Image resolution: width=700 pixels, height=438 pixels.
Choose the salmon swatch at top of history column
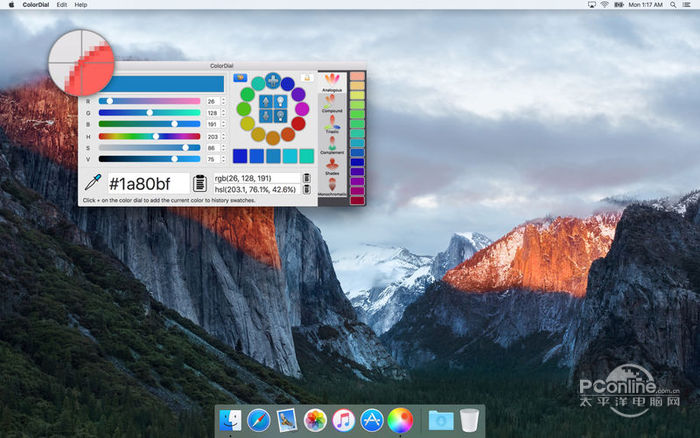pyautogui.click(x=357, y=76)
